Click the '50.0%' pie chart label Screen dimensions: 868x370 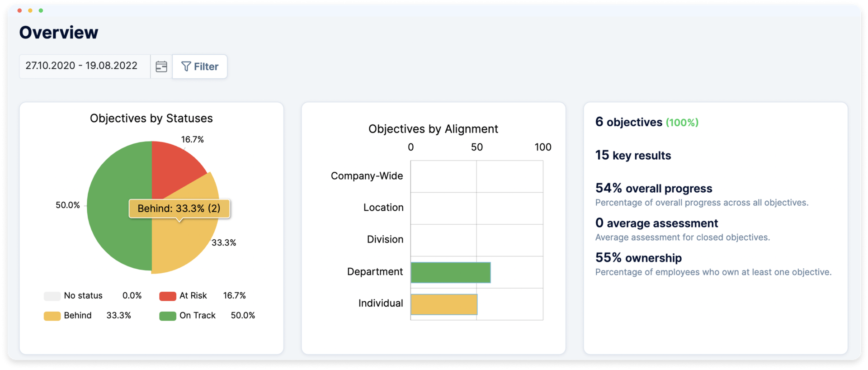pyautogui.click(x=68, y=205)
